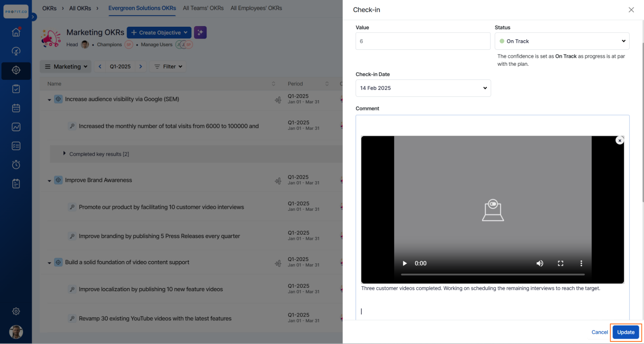
Task: Open the Check-in Date dropdown
Action: click(423, 88)
